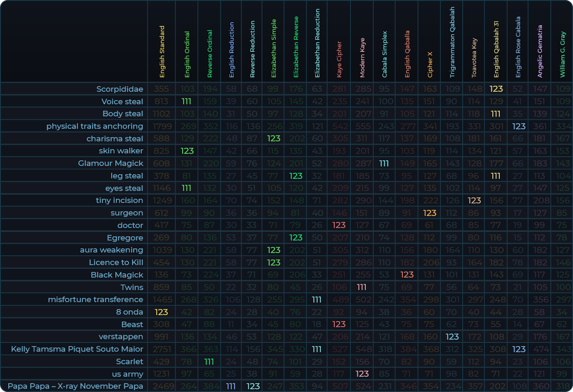573x392 pixels.
Task: Click the William G. Gray column header
Action: (562, 54)
